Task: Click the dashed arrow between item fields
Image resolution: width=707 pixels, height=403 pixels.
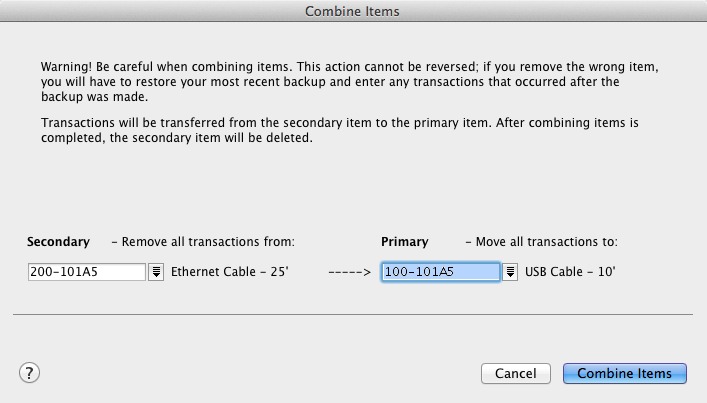Action: (x=349, y=272)
